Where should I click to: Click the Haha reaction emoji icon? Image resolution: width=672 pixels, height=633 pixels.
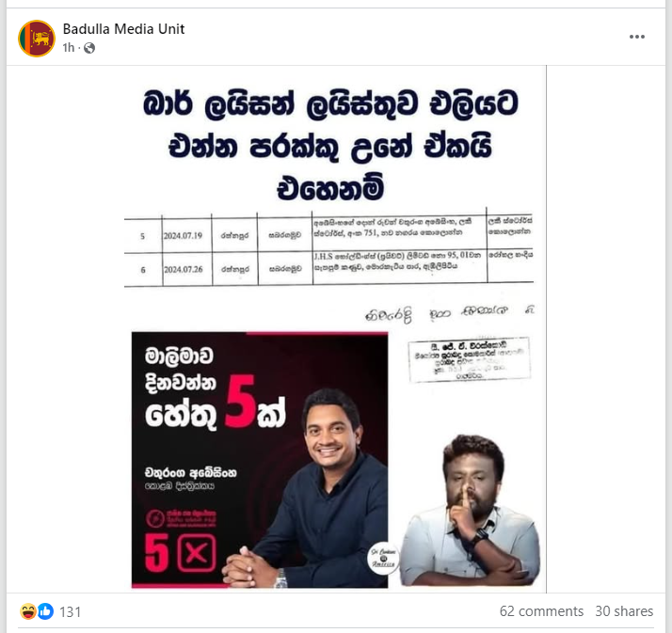[x=28, y=611]
